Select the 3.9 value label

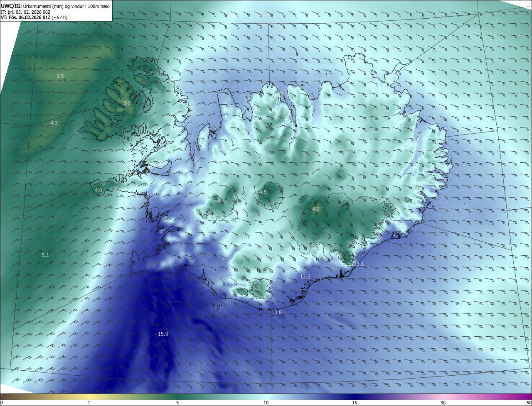pyautogui.click(x=60, y=76)
